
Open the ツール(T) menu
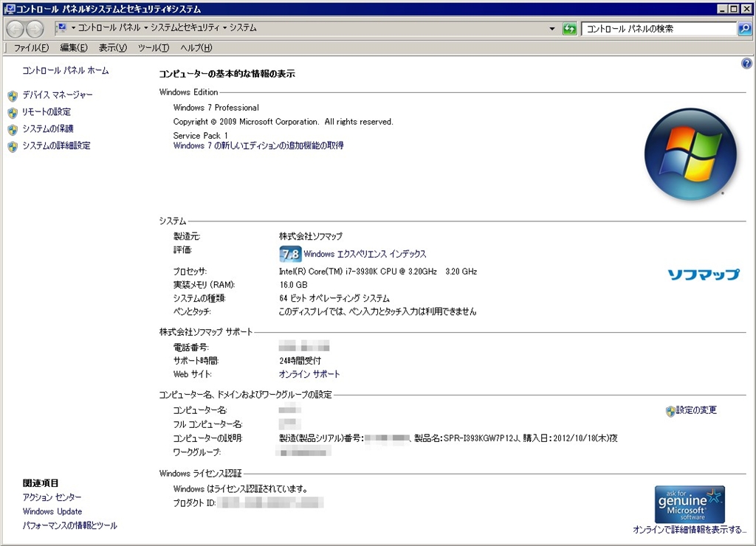tap(154, 48)
